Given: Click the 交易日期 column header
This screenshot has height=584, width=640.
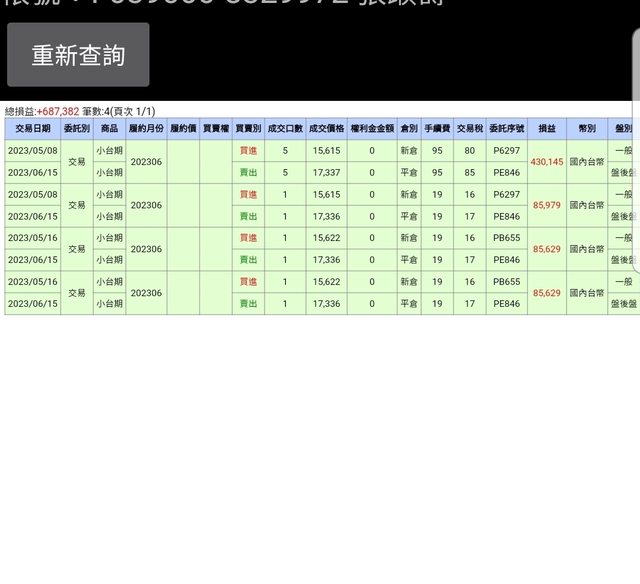Looking at the screenshot, I should click(32, 129).
